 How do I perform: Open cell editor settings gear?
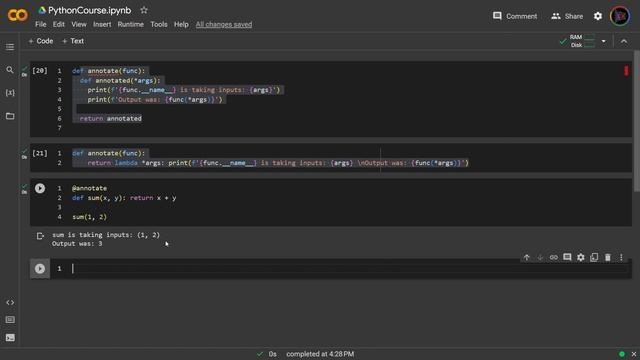coord(580,258)
